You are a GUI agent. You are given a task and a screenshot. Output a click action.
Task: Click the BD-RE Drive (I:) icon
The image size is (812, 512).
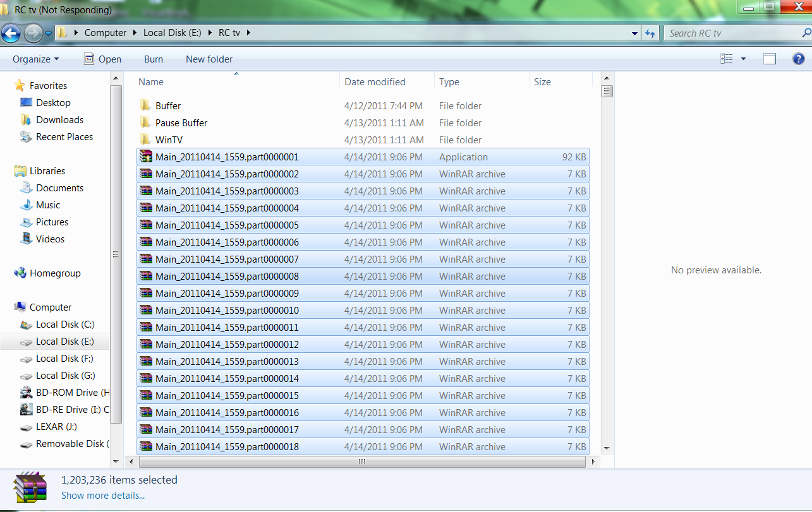26,409
